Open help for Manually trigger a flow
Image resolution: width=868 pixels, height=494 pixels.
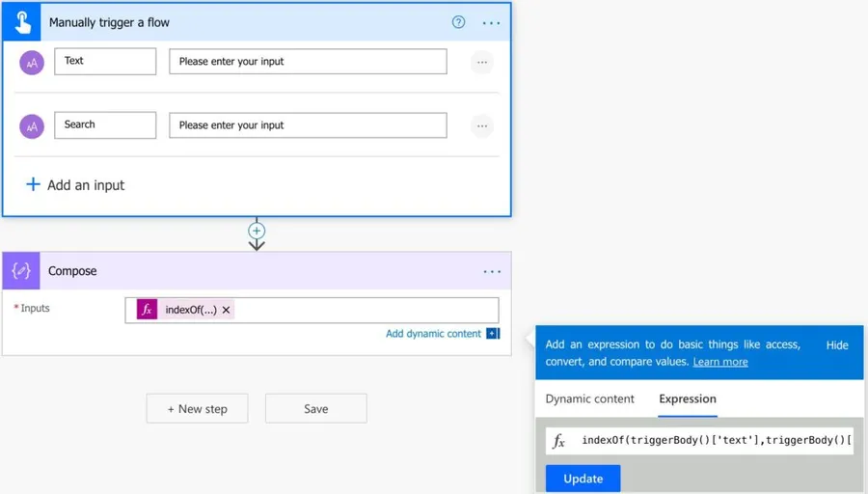click(459, 22)
